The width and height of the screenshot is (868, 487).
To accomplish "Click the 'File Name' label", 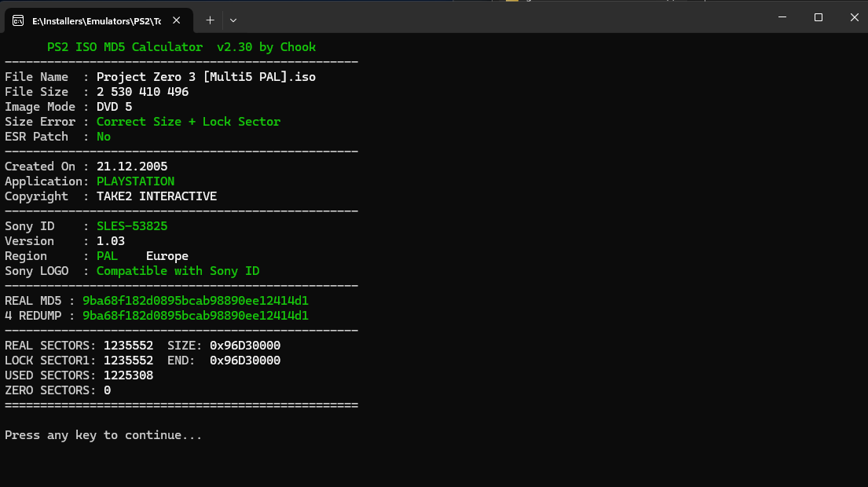I will point(37,77).
